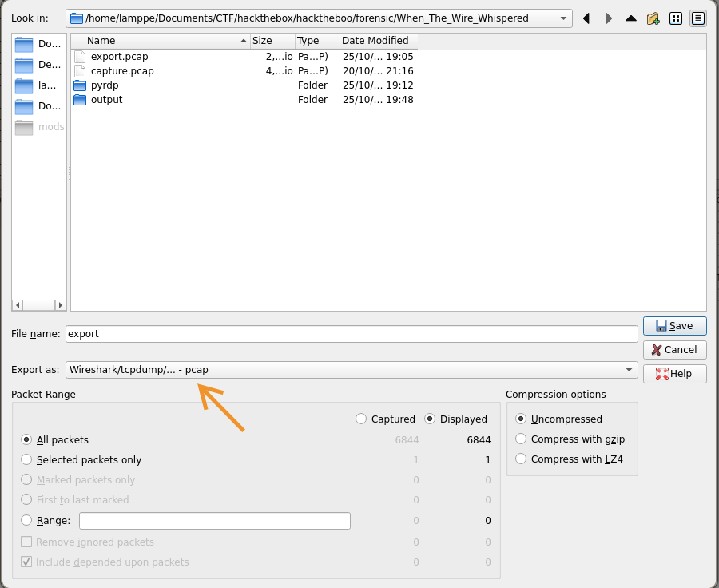Select Compress with gzip option

(x=521, y=439)
